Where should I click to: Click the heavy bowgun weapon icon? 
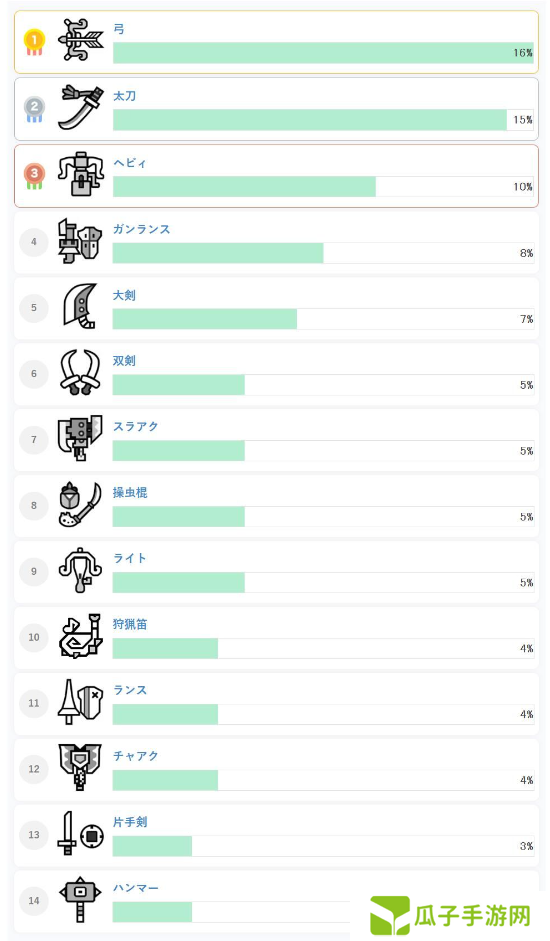point(81,174)
